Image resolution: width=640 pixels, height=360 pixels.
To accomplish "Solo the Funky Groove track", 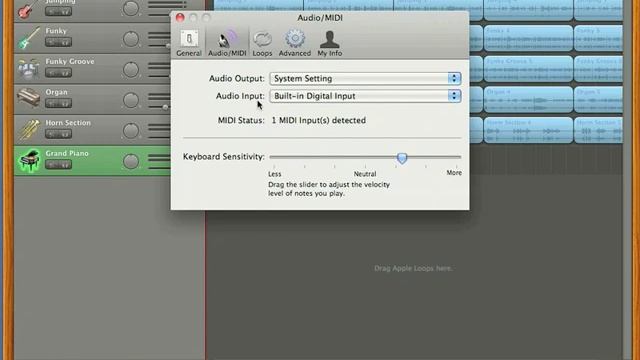I will tap(65, 73).
